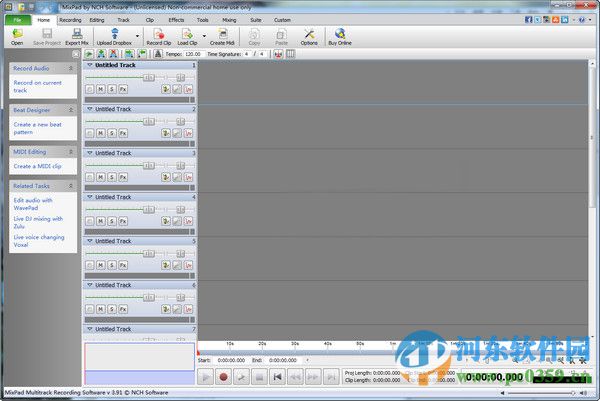This screenshot has height=401, width=600.
Task: Click the green load-clip icon on track 4
Action: 166,221
